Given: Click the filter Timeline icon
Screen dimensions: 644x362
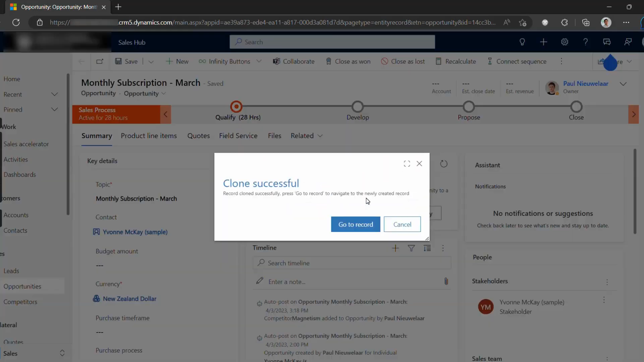Looking at the screenshot, I should 411,248.
